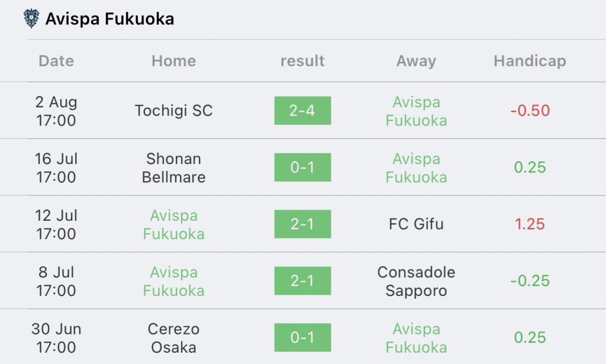Sort by the Date column header
This screenshot has width=606, height=364.
coord(56,61)
